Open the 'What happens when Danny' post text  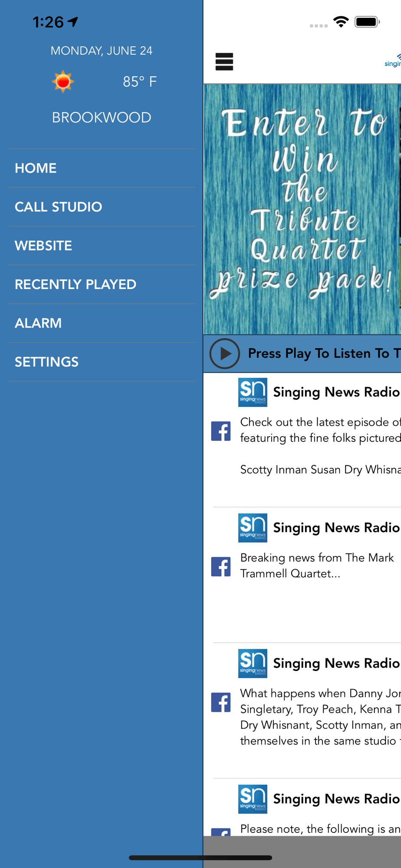pyautogui.click(x=321, y=717)
